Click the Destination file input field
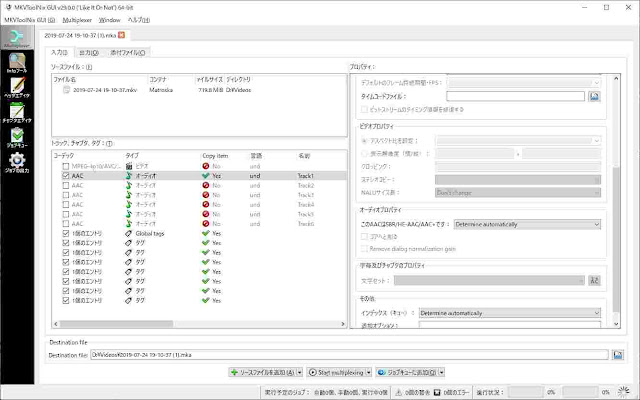The height and width of the screenshot is (400, 640). (x=349, y=355)
